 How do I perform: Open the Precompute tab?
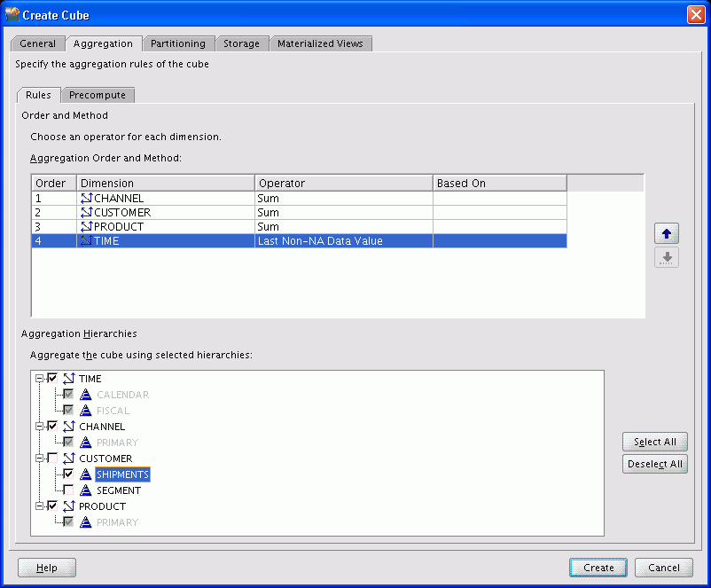98,95
